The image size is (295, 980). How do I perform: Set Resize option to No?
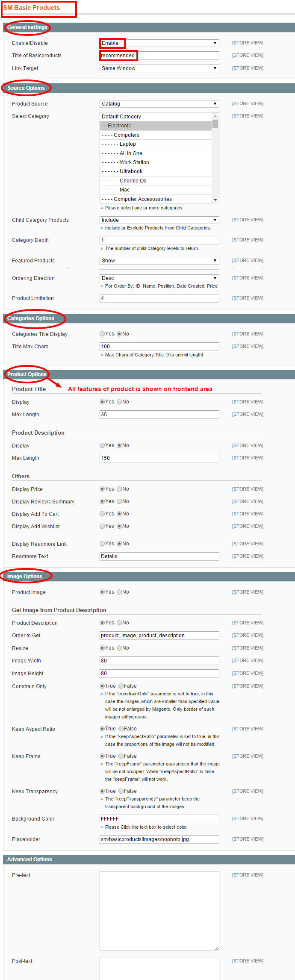click(x=119, y=648)
